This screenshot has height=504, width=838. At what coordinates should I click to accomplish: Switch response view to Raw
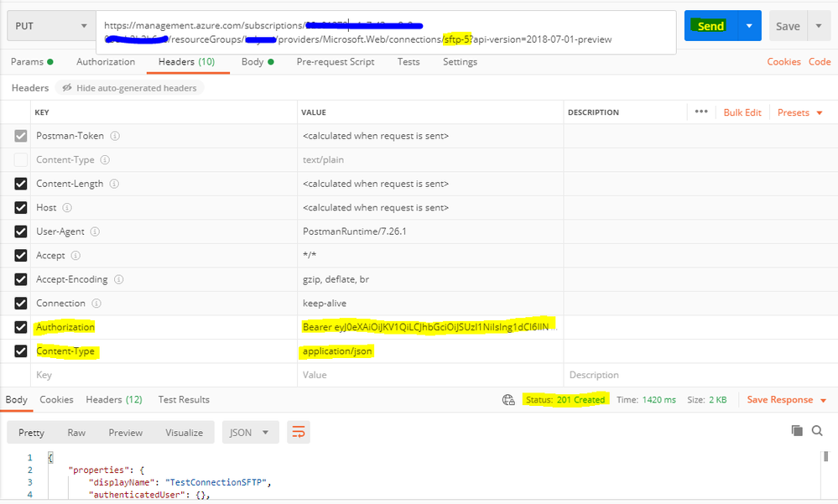click(76, 433)
